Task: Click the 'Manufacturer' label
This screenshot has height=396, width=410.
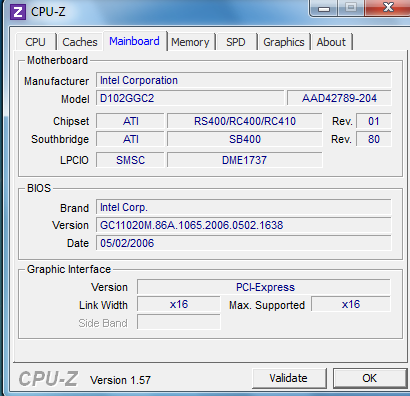Action: (56, 81)
